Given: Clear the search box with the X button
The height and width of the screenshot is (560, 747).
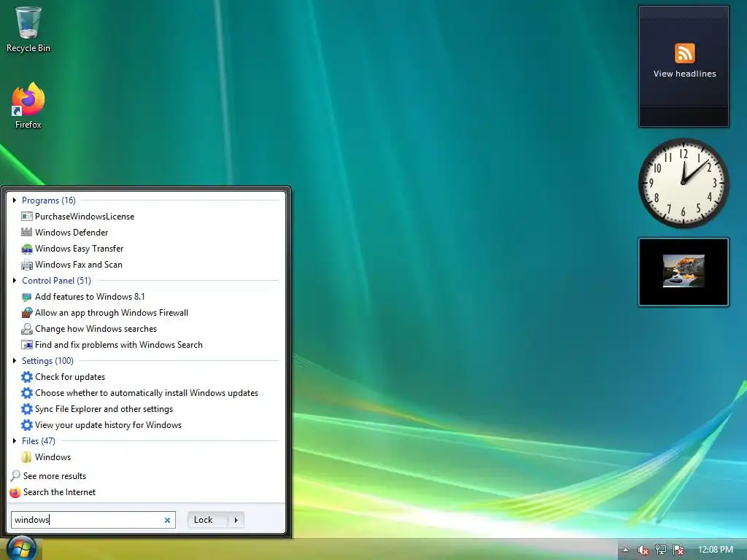Looking at the screenshot, I should click(x=167, y=520).
